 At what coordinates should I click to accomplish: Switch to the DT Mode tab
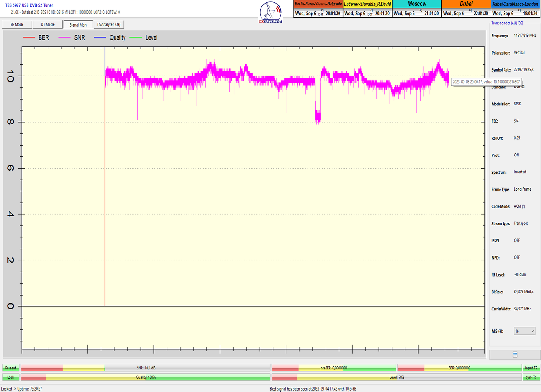pos(47,25)
